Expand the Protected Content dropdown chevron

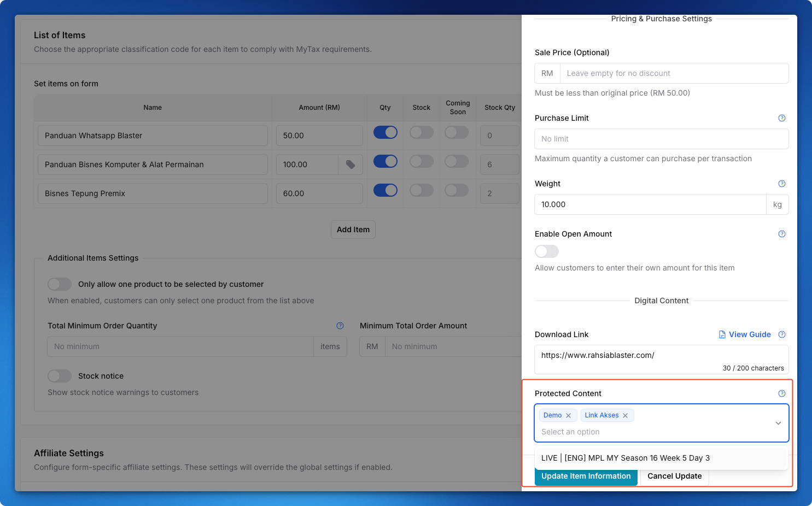[778, 423]
